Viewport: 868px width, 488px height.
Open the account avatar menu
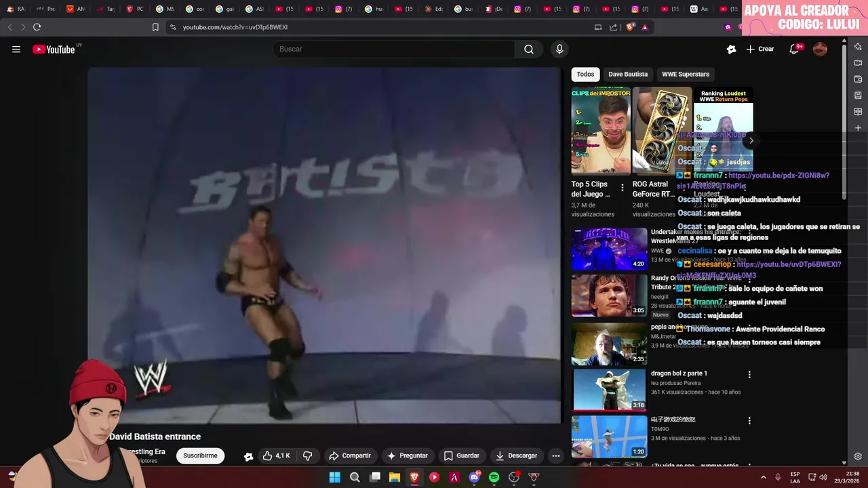[x=820, y=49]
